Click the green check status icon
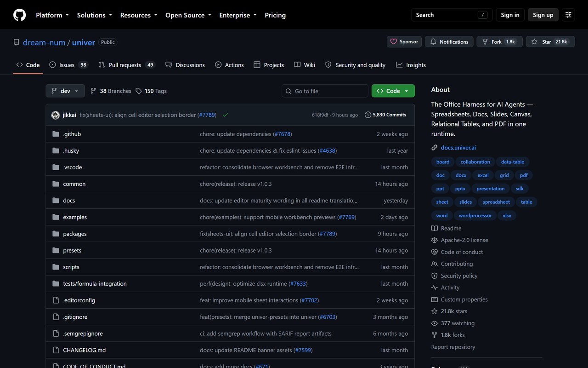Viewport: 588px width, 368px height. click(225, 115)
